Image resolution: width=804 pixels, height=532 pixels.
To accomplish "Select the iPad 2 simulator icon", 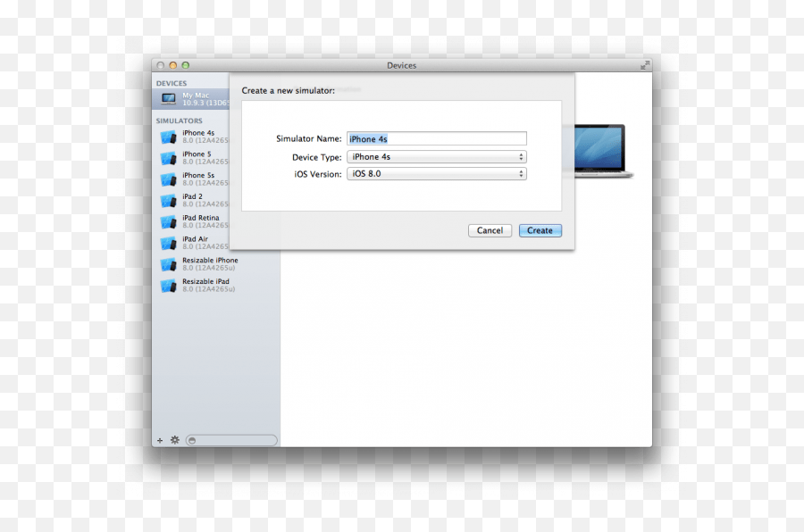I will (x=169, y=199).
